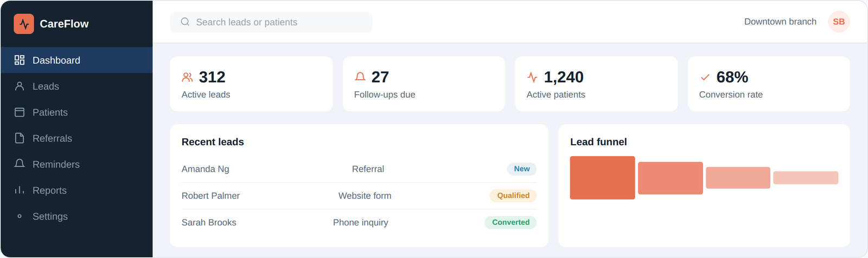This screenshot has height=258, width=868.
Task: Click the Converted badge for Sarah Brooks
Action: pos(510,222)
